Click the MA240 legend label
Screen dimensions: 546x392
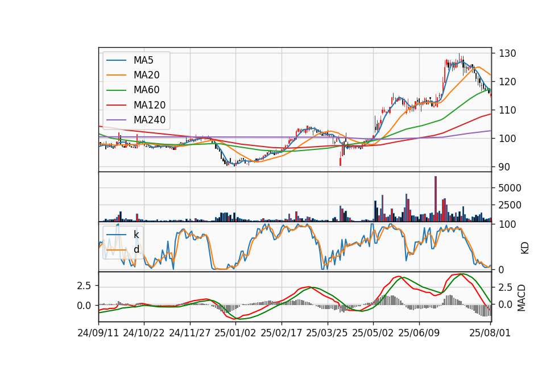(x=150, y=120)
